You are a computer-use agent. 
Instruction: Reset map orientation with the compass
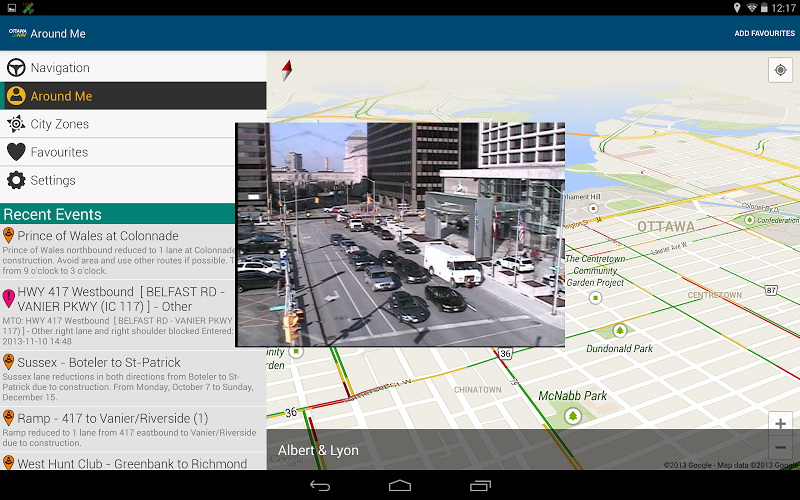(287, 70)
